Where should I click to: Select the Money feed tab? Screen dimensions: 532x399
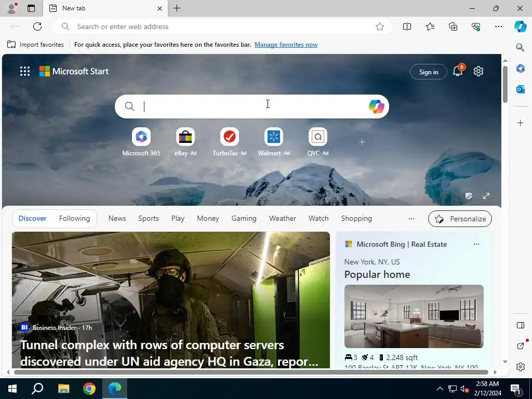pyautogui.click(x=208, y=219)
